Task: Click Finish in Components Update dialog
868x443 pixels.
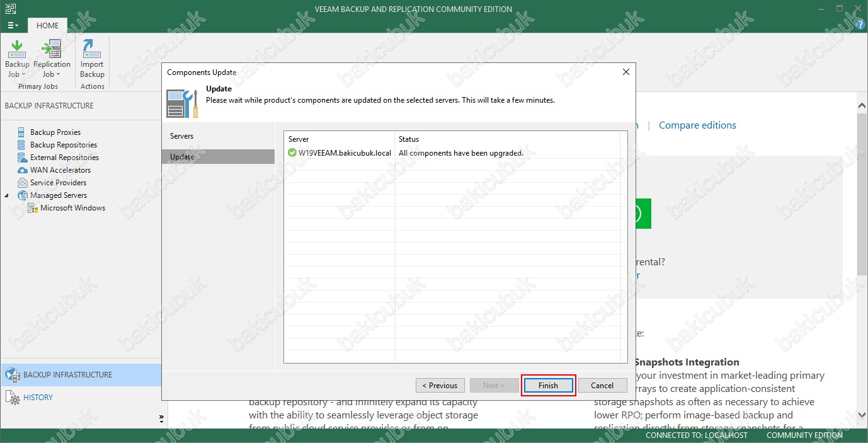Action: [x=548, y=386]
